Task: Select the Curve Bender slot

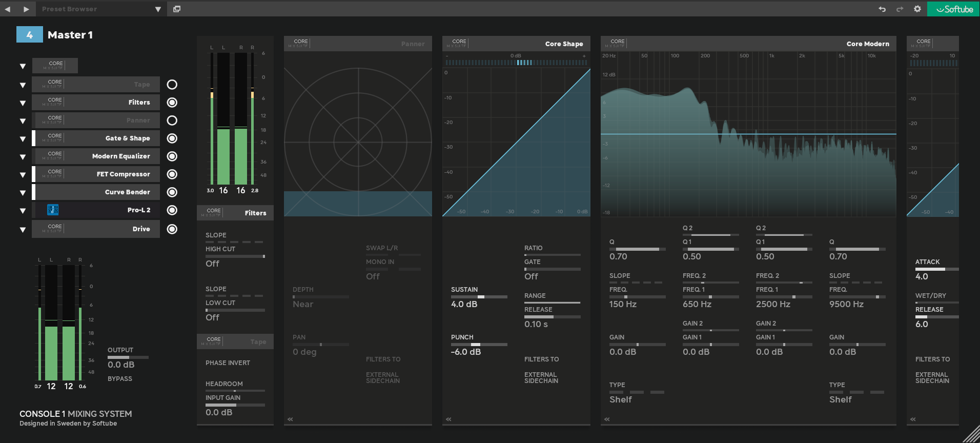Action: (x=96, y=192)
